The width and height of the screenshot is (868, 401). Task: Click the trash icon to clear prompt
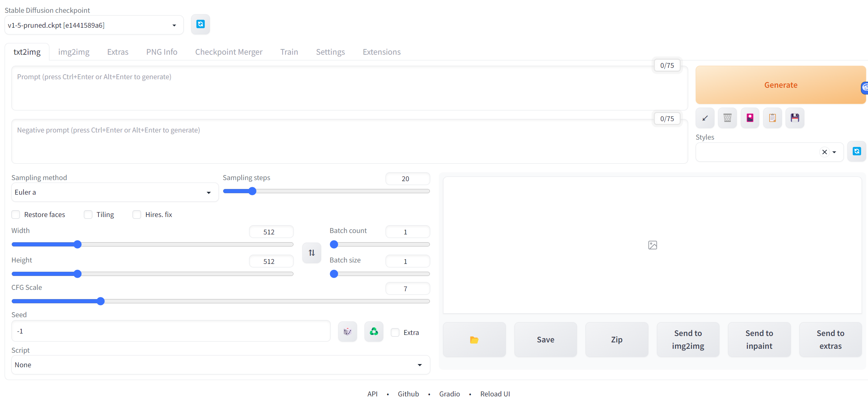click(x=727, y=118)
